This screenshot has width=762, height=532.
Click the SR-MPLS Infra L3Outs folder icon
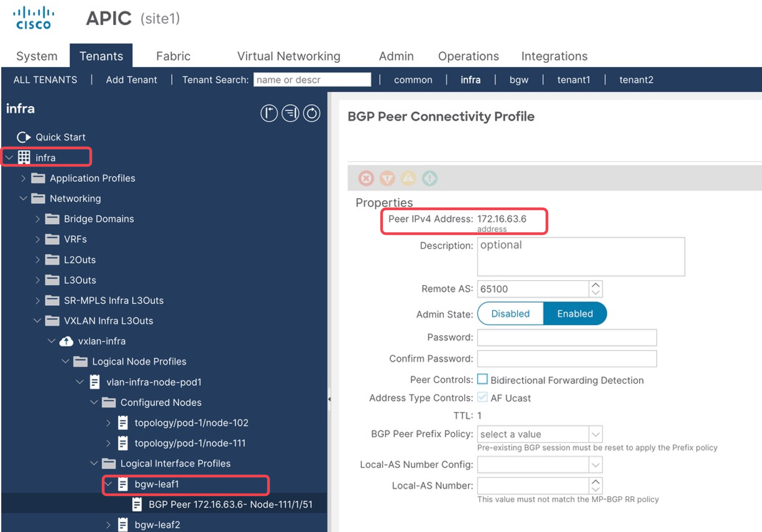click(52, 301)
